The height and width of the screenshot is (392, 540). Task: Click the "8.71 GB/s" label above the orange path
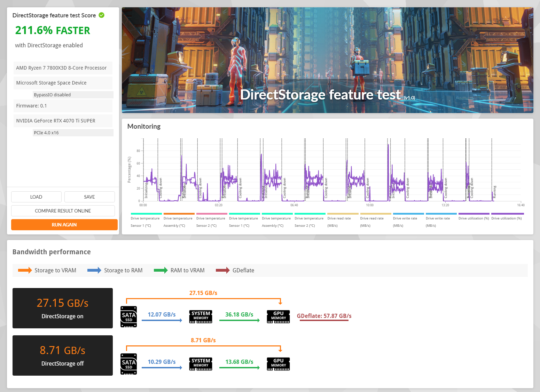pos(203,340)
